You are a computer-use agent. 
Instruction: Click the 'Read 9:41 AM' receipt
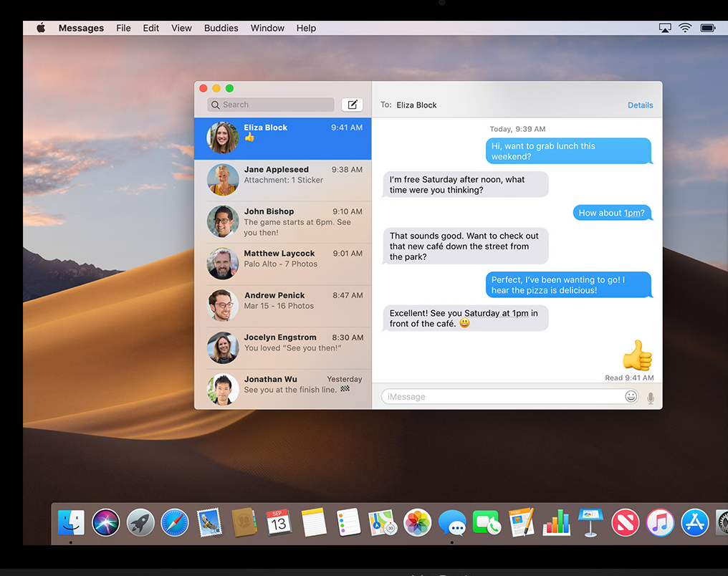tap(629, 378)
